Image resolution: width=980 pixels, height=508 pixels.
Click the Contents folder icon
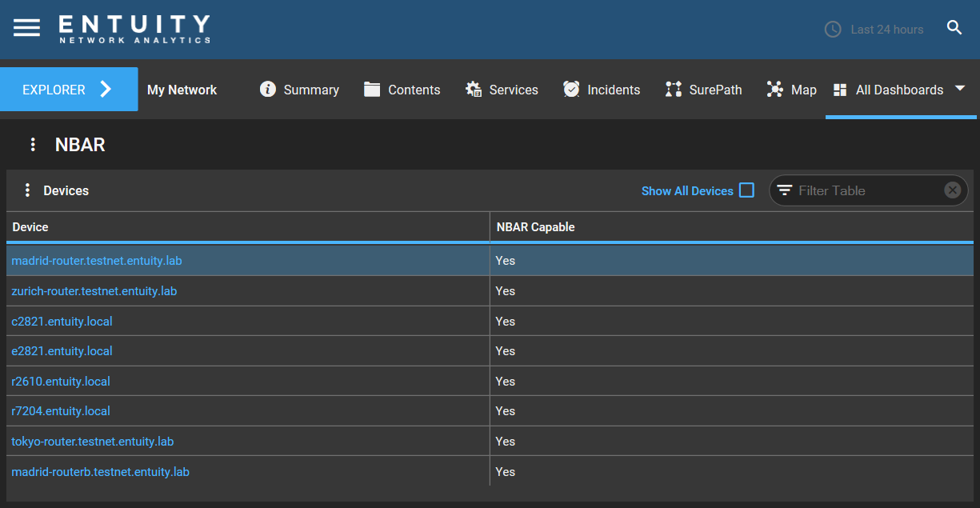pos(372,89)
